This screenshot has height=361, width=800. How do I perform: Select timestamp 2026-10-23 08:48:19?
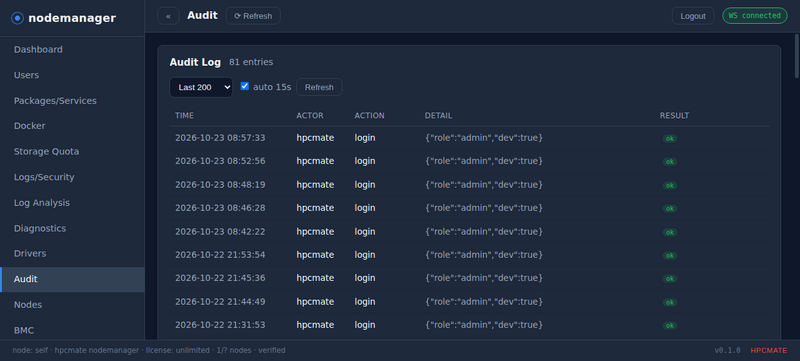[220, 185]
